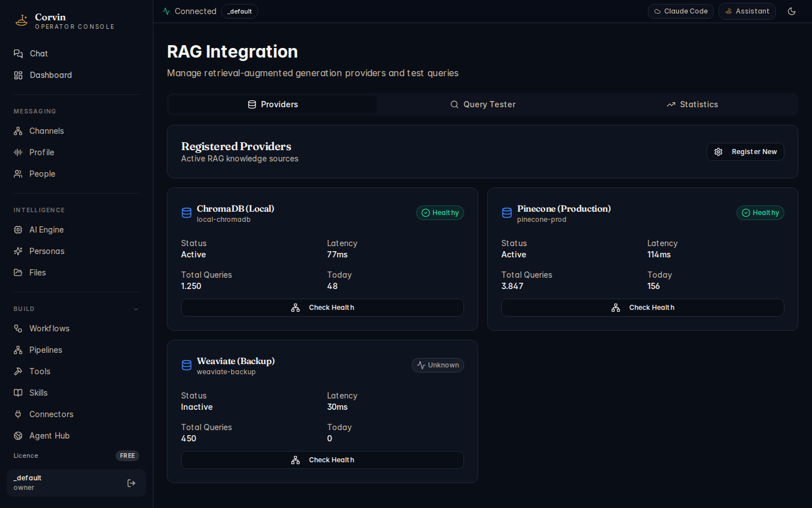Open the Tools page
Screen dimensions: 812x508
coord(76,371)
